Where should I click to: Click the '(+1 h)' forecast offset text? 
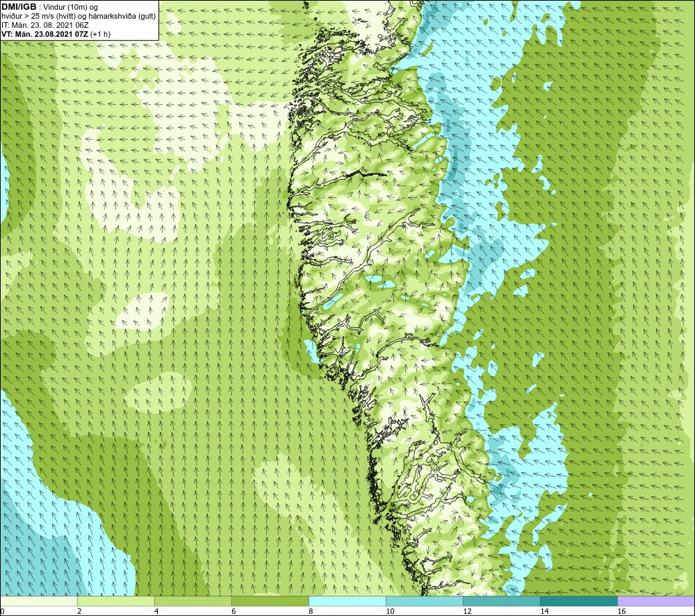coord(101,34)
